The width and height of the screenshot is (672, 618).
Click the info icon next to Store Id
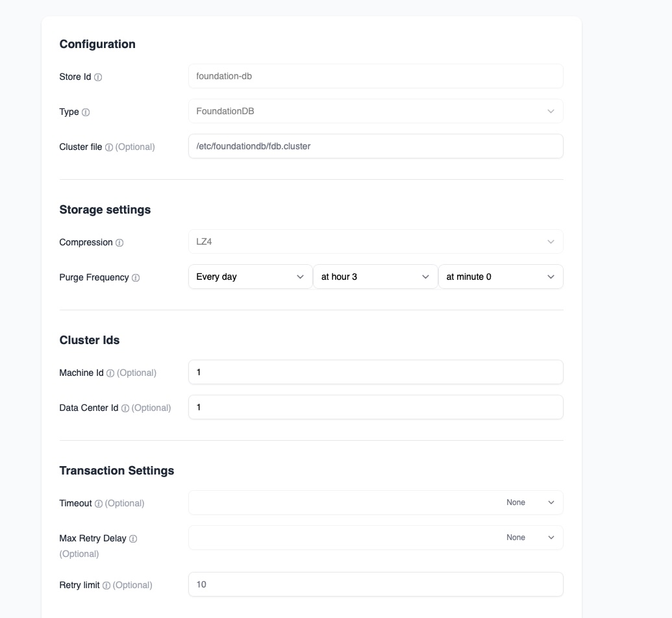pyautogui.click(x=98, y=77)
